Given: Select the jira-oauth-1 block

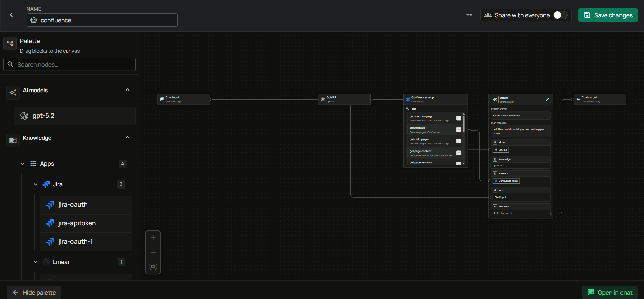Looking at the screenshot, I should click(86, 242).
